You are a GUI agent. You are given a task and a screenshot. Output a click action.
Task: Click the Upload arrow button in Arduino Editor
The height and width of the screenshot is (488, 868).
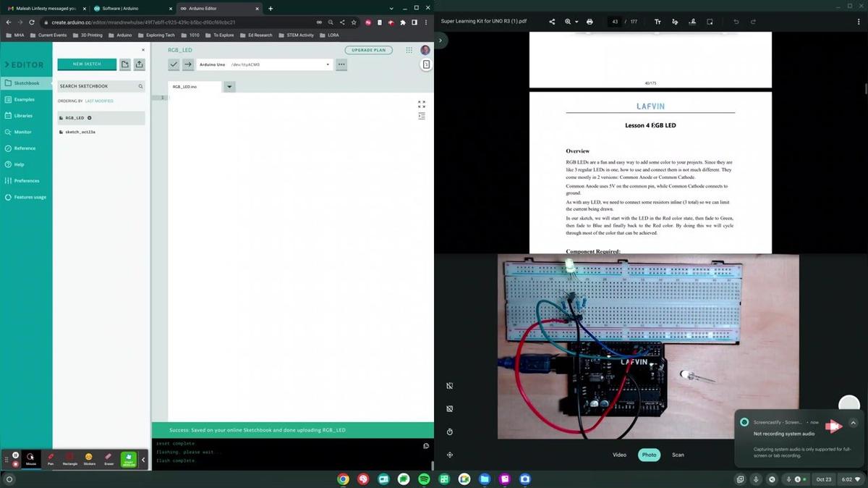tap(188, 64)
